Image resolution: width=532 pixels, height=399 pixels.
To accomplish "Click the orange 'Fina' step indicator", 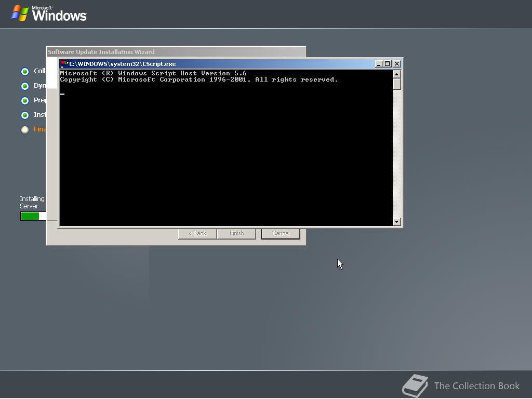I will pos(25,129).
